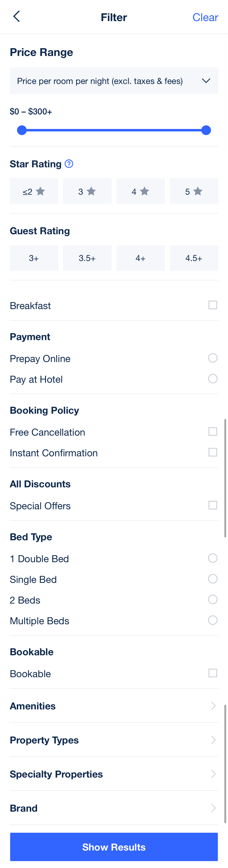Open the Specialty Properties section
Screen dimensions: 228x868
(x=114, y=774)
